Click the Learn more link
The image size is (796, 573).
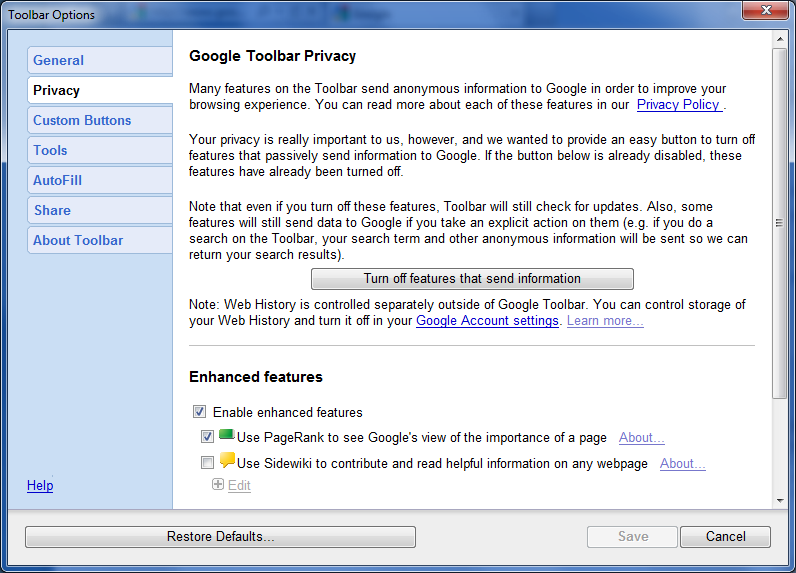[605, 321]
